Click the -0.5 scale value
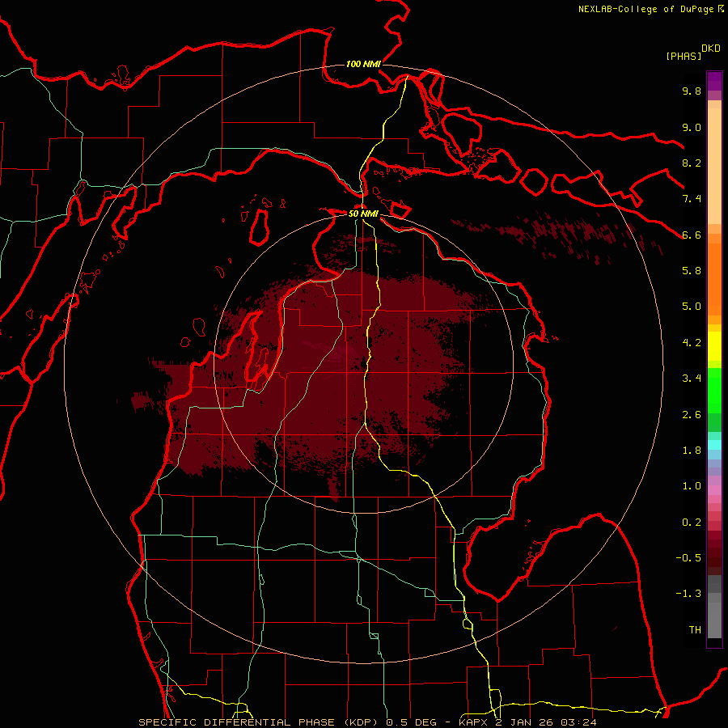 688,558
